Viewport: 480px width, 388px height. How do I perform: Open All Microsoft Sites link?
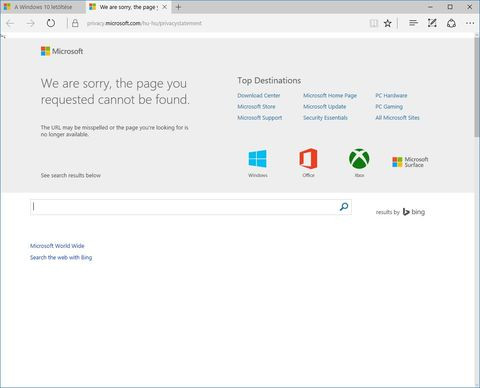397,118
